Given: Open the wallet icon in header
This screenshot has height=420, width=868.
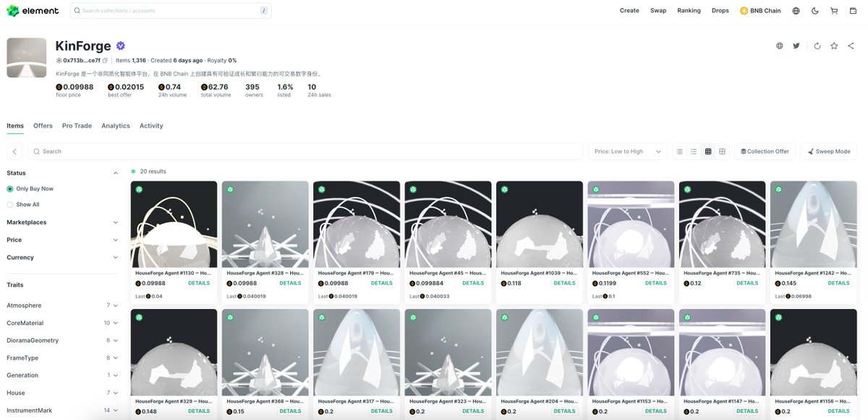Looking at the screenshot, I should pyautogui.click(x=853, y=11).
